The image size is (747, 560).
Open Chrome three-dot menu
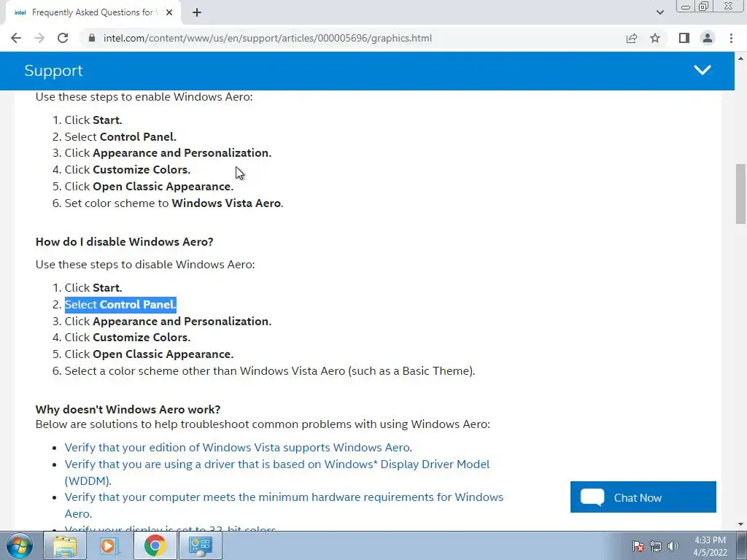[x=731, y=38]
